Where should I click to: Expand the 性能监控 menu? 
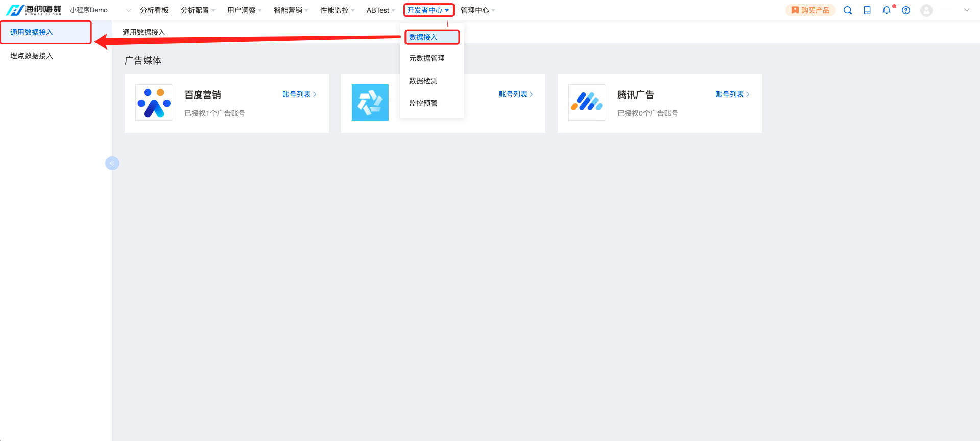[x=338, y=10]
